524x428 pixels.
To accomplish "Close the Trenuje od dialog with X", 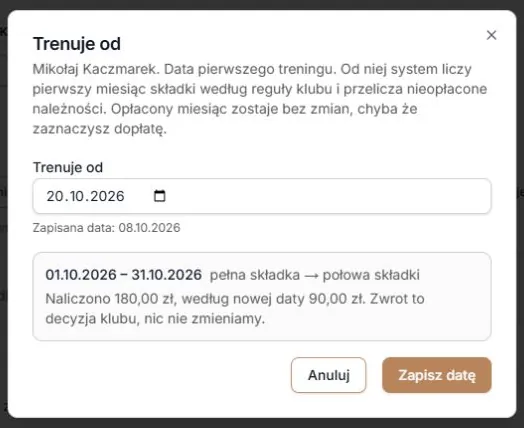I will [491, 35].
